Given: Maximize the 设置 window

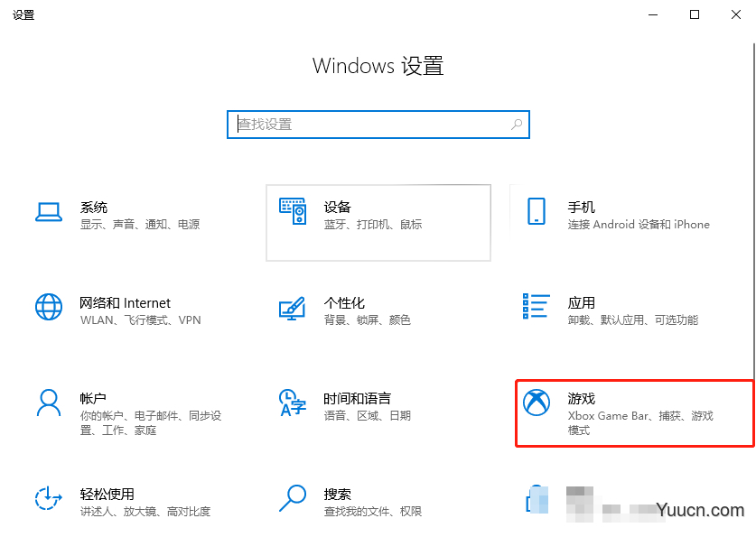Looking at the screenshot, I should [x=694, y=14].
